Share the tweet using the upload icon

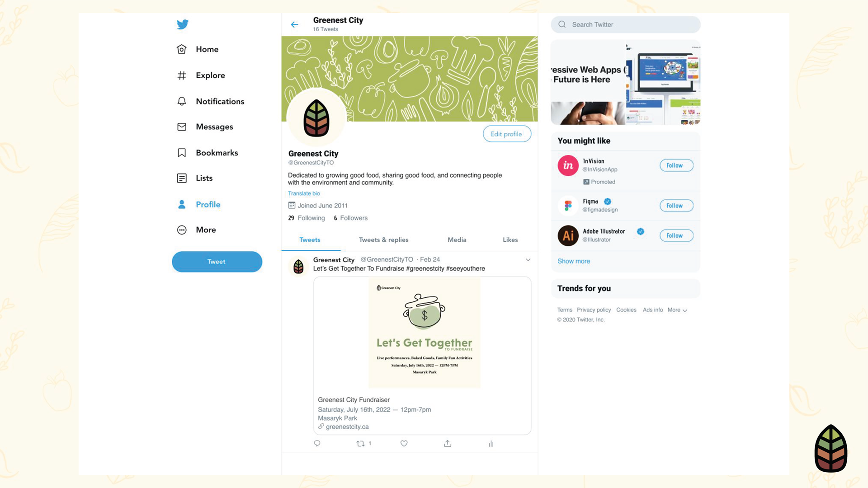[448, 443]
